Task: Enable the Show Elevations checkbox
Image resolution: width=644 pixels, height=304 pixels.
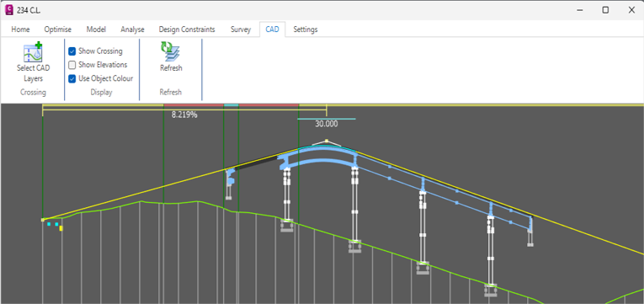Action: click(72, 65)
